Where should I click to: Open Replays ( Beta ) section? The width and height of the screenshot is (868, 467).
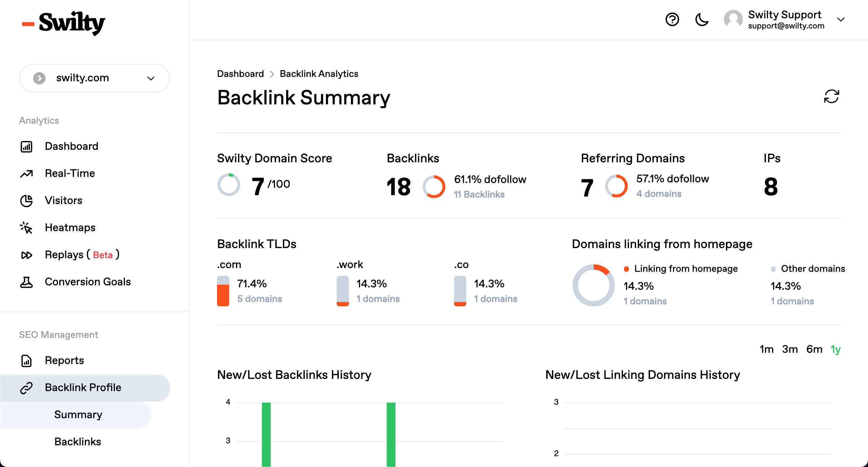coord(82,255)
